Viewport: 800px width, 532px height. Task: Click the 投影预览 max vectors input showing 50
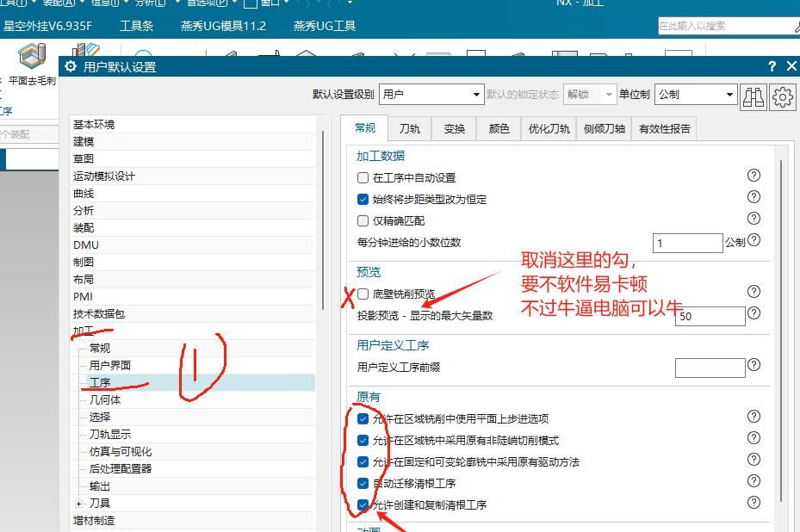[x=710, y=316]
